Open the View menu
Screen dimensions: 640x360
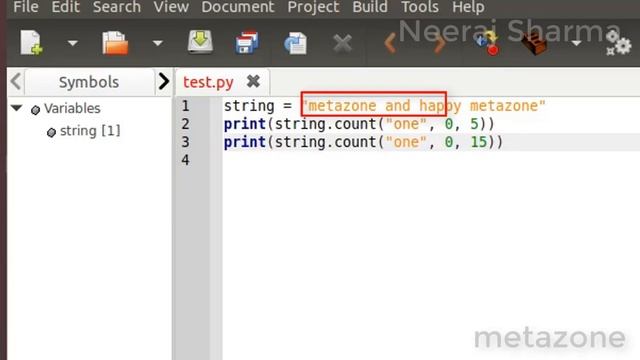point(171,7)
